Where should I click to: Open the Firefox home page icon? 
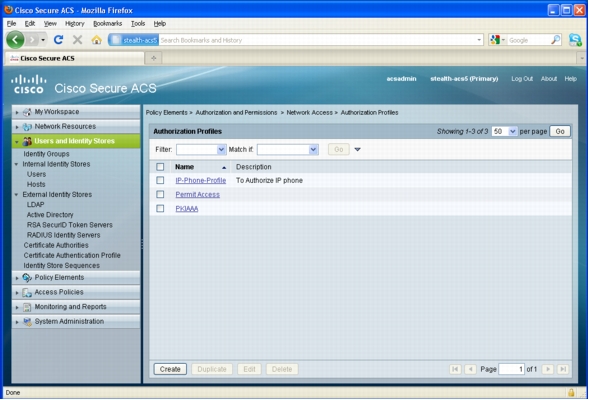click(x=97, y=40)
